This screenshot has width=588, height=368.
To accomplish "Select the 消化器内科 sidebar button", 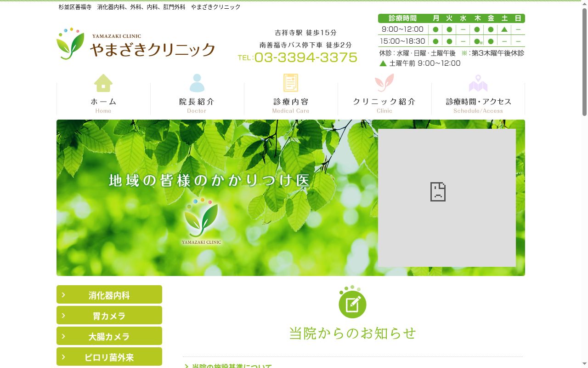I will pos(109,294).
